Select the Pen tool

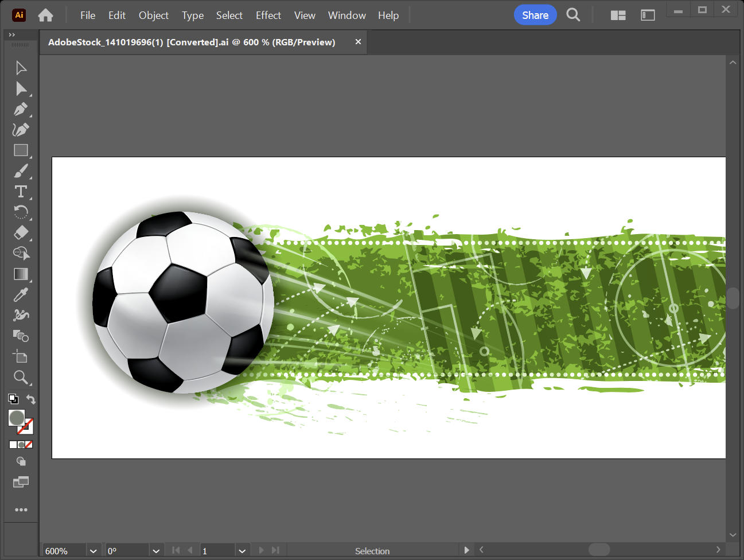click(21, 109)
